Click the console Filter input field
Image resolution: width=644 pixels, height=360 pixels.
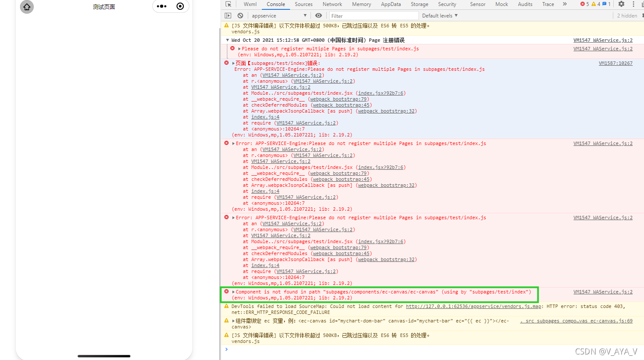pos(374,16)
